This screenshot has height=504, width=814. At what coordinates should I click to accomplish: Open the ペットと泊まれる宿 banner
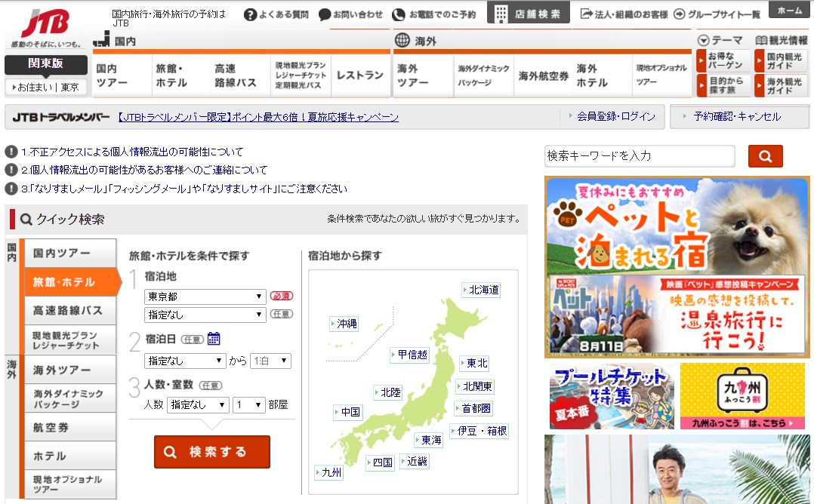click(677, 226)
